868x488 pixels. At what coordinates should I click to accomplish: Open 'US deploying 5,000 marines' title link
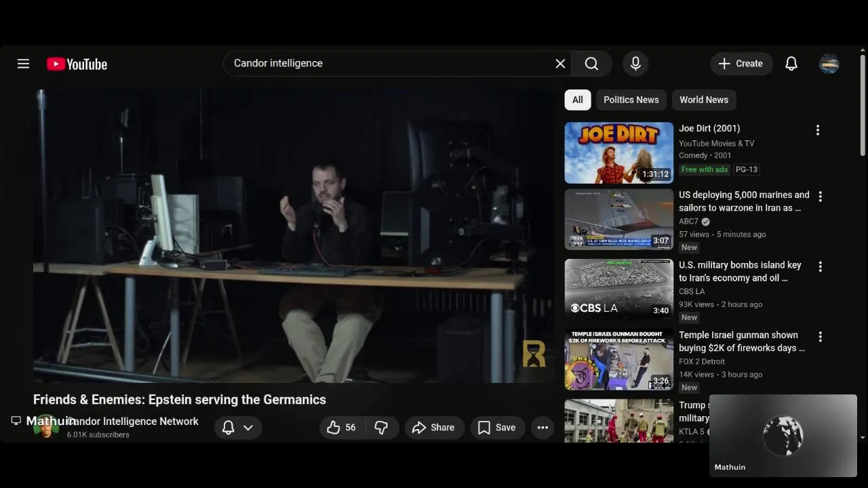[744, 201]
